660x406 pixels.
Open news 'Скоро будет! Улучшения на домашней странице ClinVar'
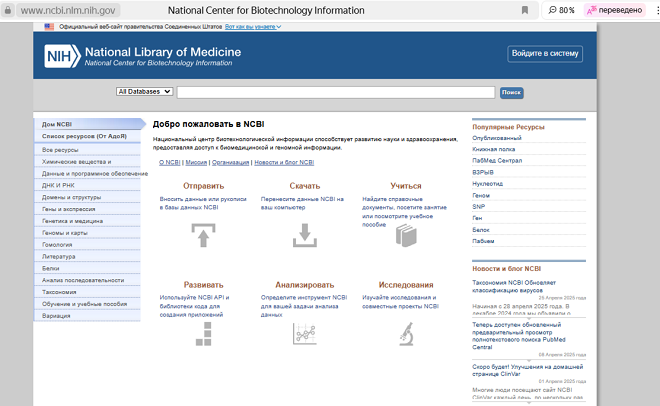pos(527,370)
